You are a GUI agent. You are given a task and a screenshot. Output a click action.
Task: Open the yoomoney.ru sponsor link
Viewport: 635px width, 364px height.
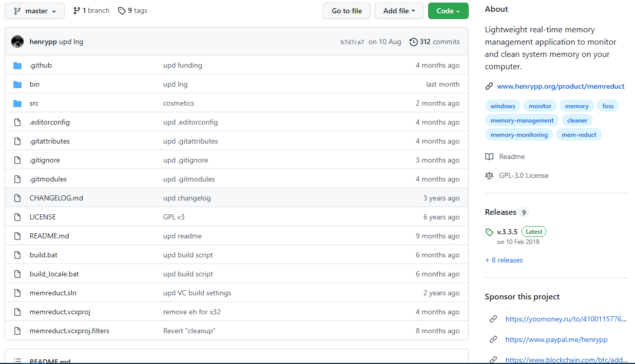566,319
